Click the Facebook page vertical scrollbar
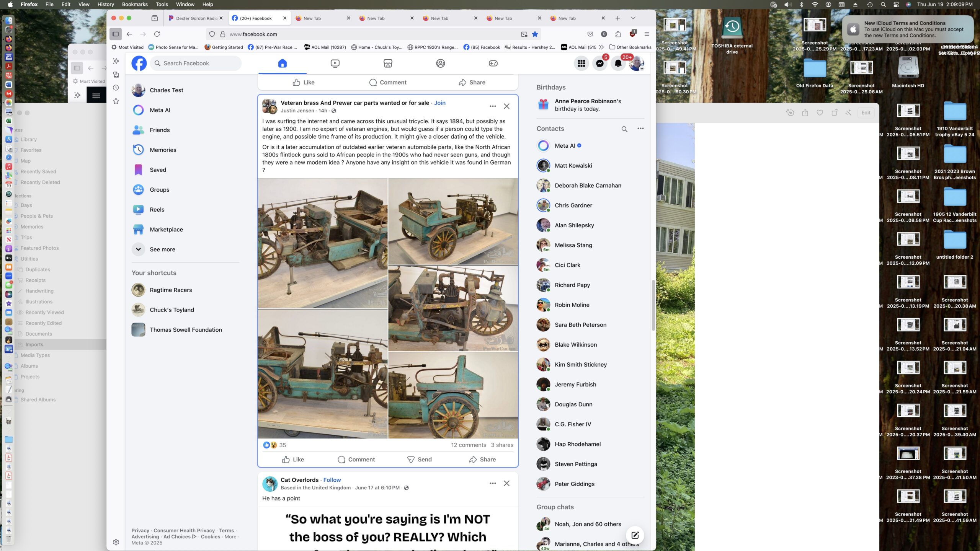Viewport: 980px width, 551px height. click(653, 306)
